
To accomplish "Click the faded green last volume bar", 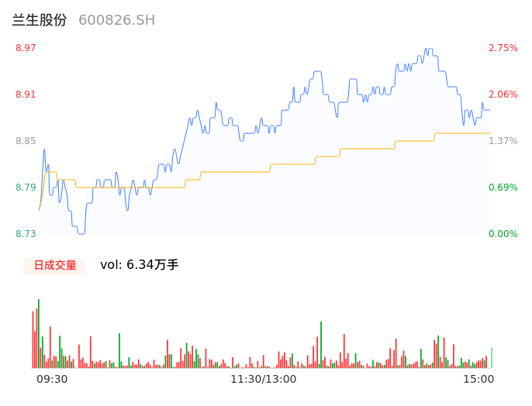I will tap(492, 359).
